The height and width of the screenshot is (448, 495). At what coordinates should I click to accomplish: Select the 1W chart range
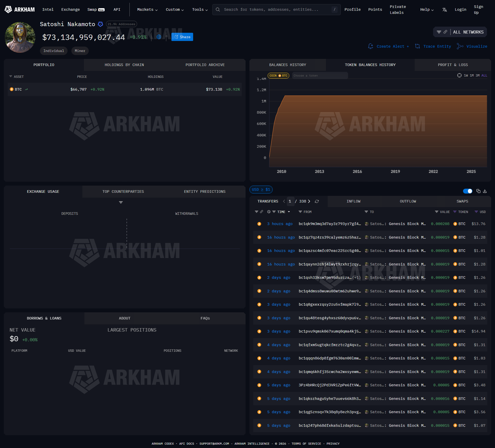click(466, 76)
